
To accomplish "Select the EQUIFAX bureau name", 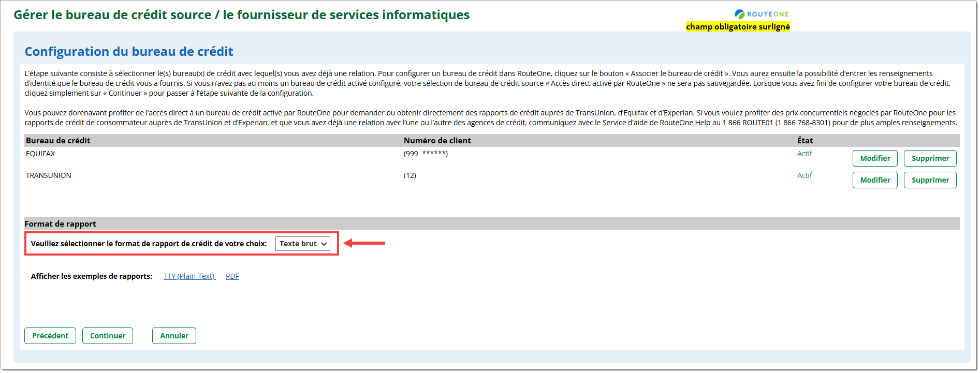I will pyautogui.click(x=40, y=154).
